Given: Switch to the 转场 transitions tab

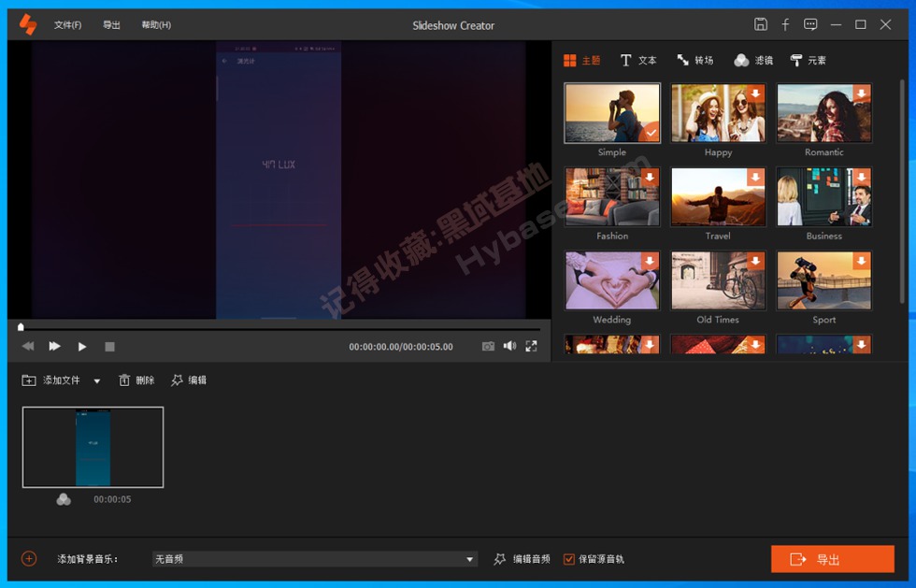Looking at the screenshot, I should pos(695,60).
